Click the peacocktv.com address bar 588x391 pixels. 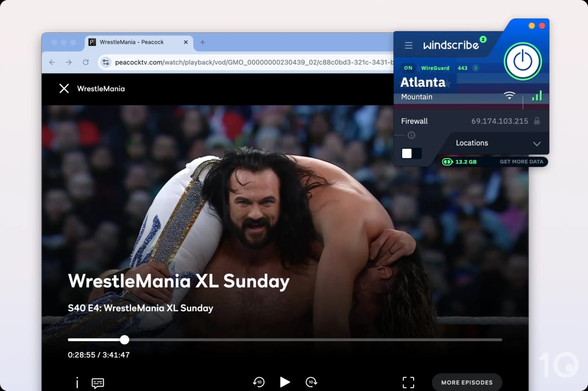251,62
